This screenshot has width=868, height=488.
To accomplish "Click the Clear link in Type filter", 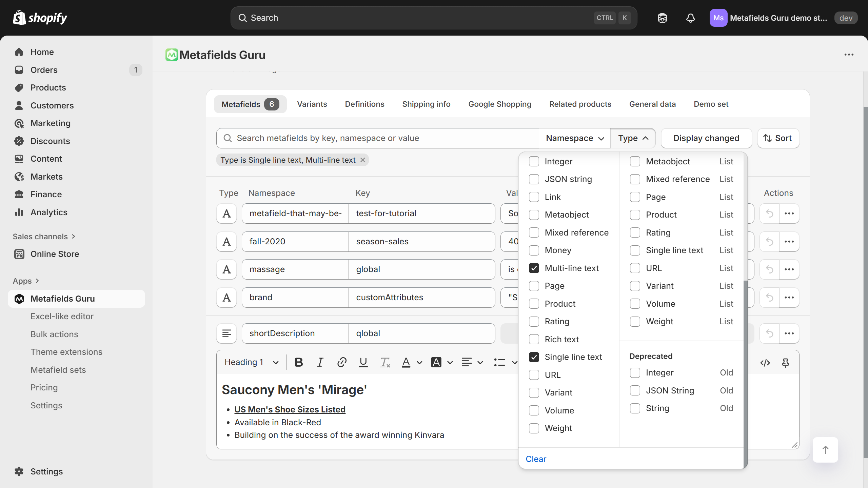I will pos(536,459).
